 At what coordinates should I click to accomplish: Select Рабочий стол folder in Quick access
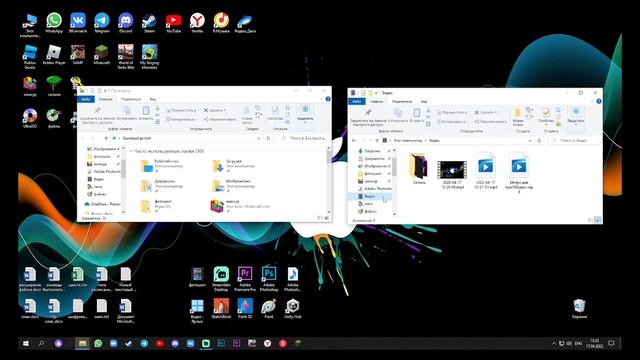(x=162, y=165)
